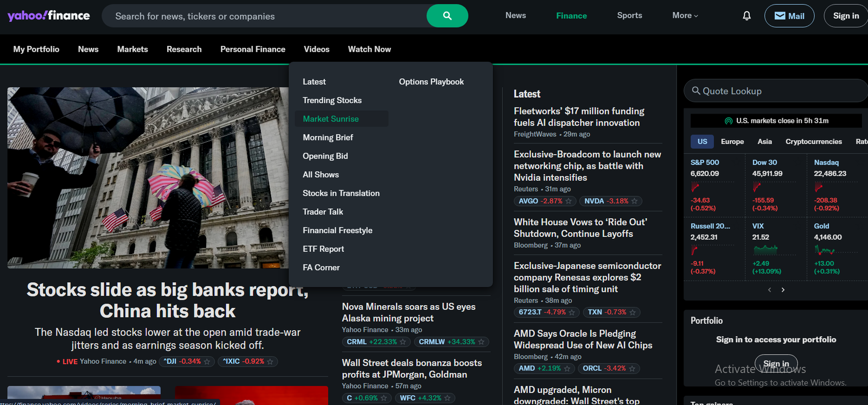Image resolution: width=868 pixels, height=405 pixels.
Task: Open the Watch Now menu
Action: tap(369, 49)
